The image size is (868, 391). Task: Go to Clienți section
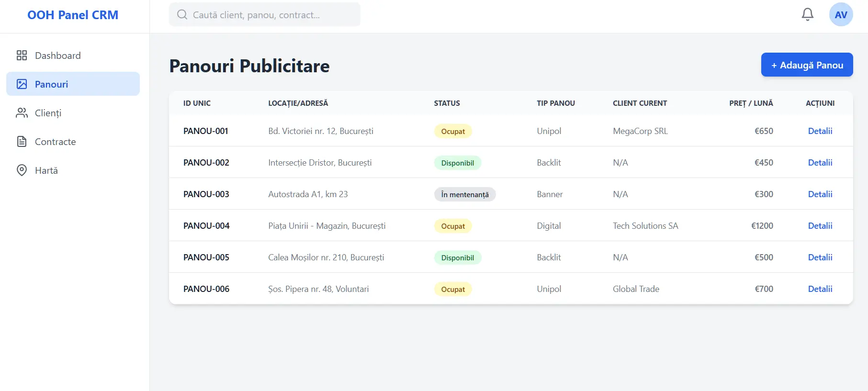pyautogui.click(x=73, y=113)
